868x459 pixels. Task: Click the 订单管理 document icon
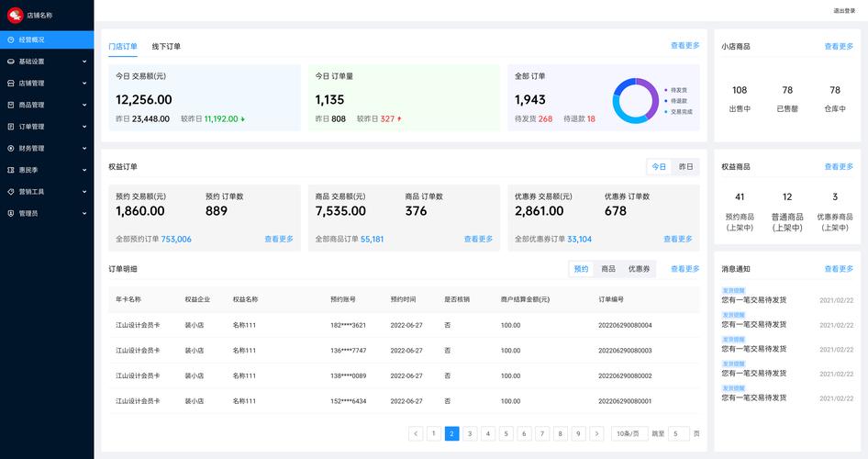point(11,127)
